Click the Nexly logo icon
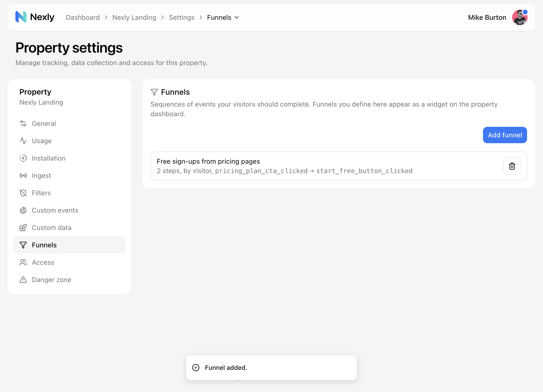Image resolution: width=543 pixels, height=392 pixels. point(21,17)
